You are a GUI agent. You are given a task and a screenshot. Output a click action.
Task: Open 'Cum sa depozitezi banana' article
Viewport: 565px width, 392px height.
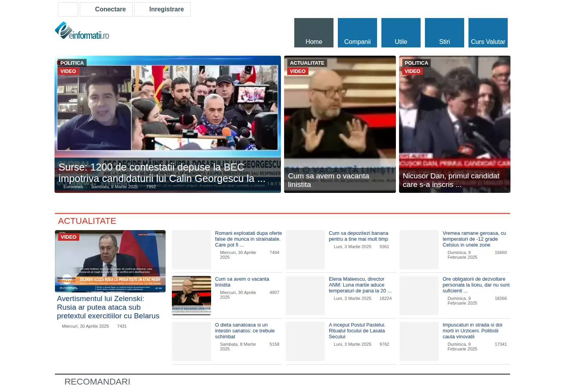click(359, 236)
